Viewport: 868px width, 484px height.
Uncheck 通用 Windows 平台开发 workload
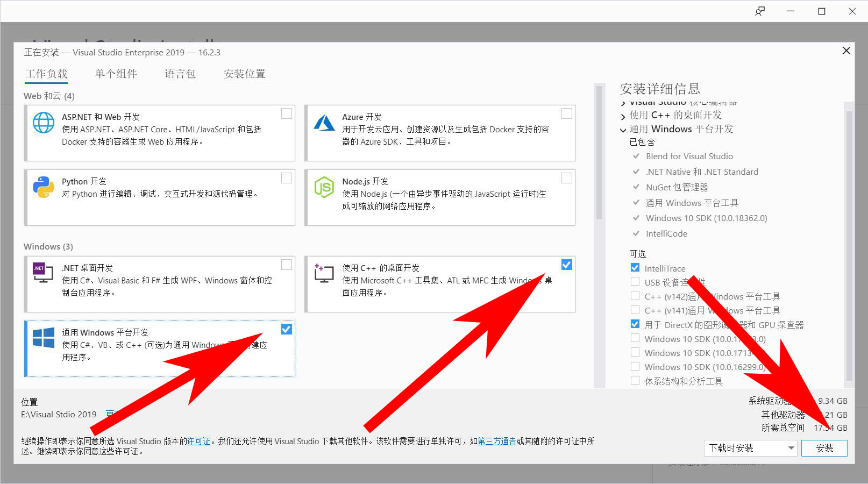(287, 329)
